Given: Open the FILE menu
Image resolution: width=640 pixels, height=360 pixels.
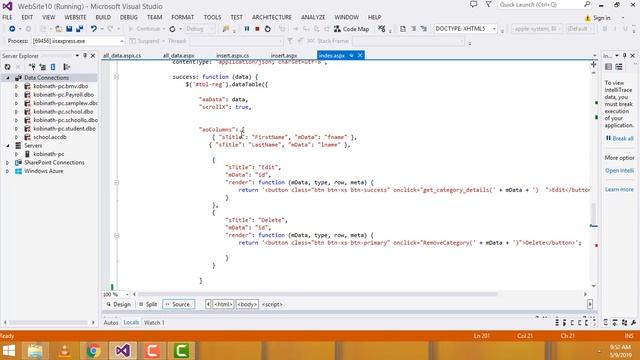Looking at the screenshot, I should coord(7,17).
